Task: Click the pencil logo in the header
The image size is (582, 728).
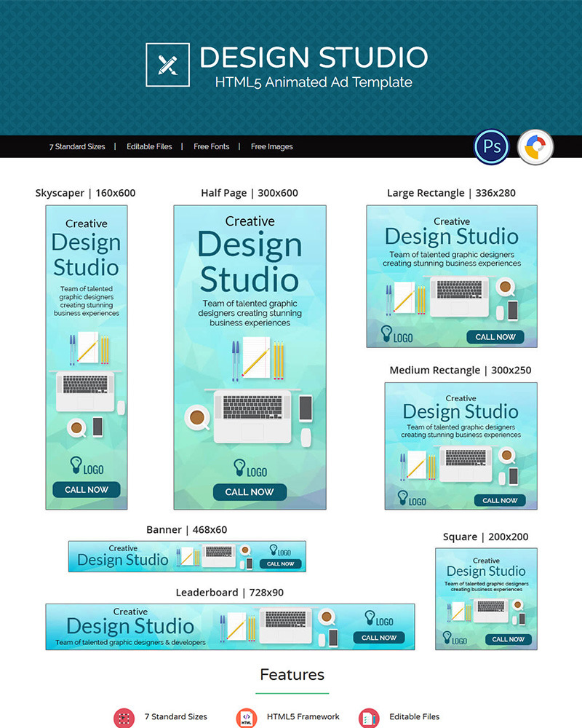Action: pyautogui.click(x=167, y=66)
